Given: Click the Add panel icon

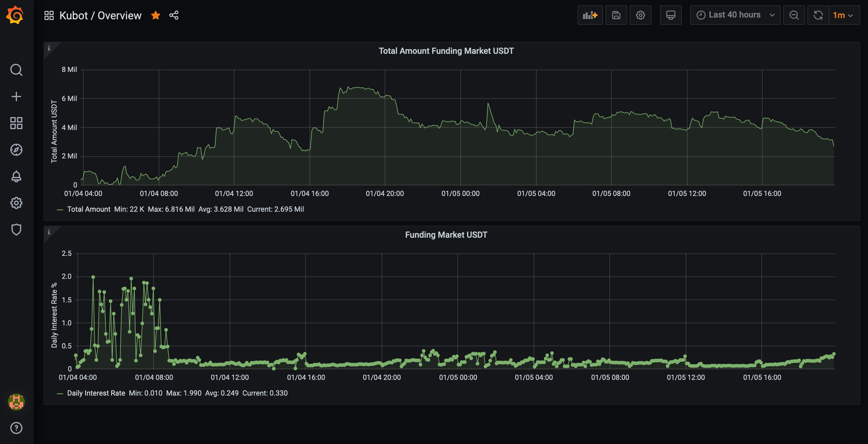Looking at the screenshot, I should pyautogui.click(x=590, y=15).
